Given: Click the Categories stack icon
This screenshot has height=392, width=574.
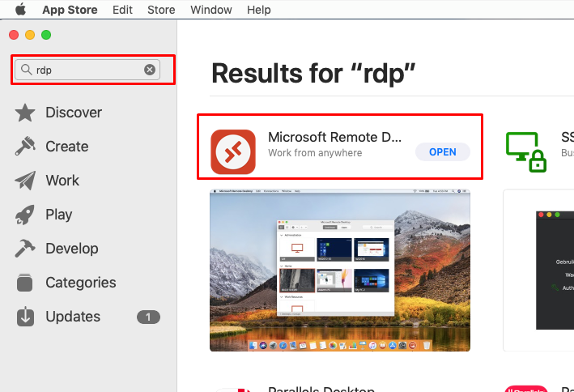Looking at the screenshot, I should pyautogui.click(x=25, y=283).
